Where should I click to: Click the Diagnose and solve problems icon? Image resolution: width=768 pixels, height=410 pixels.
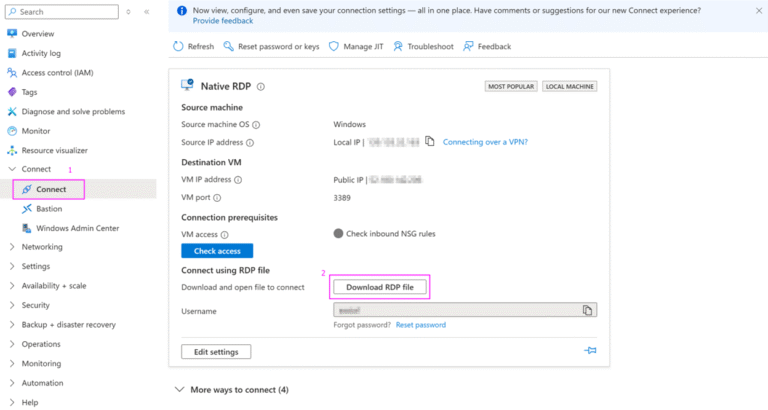pyautogui.click(x=12, y=111)
